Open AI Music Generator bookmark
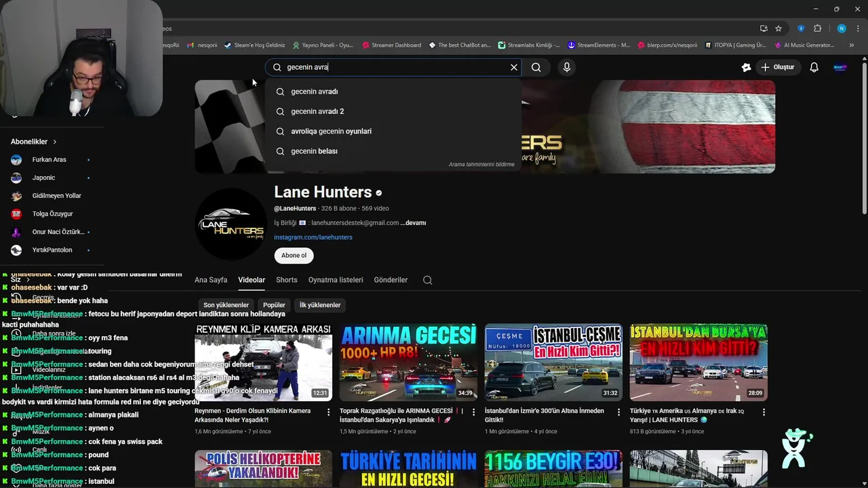This screenshot has height=488, width=868. pyautogui.click(x=804, y=45)
